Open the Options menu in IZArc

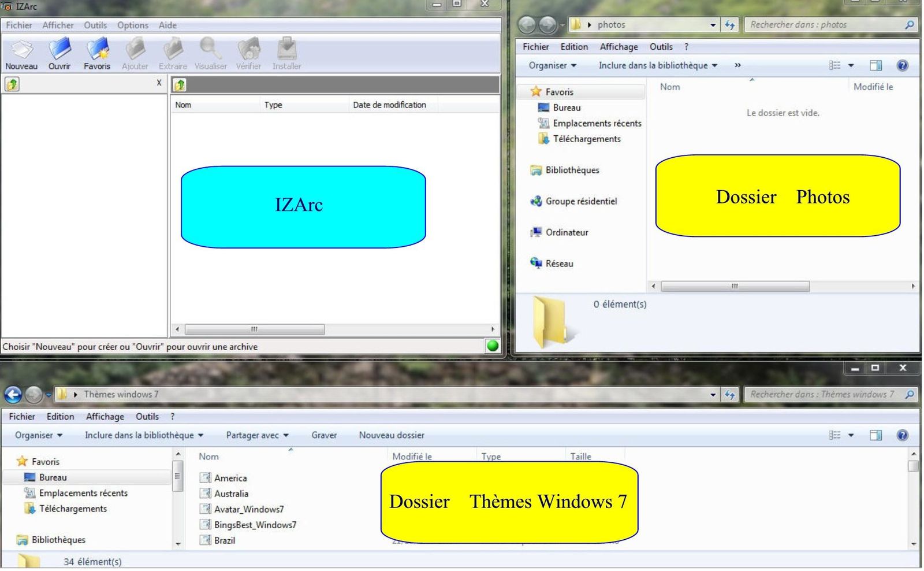tap(133, 25)
